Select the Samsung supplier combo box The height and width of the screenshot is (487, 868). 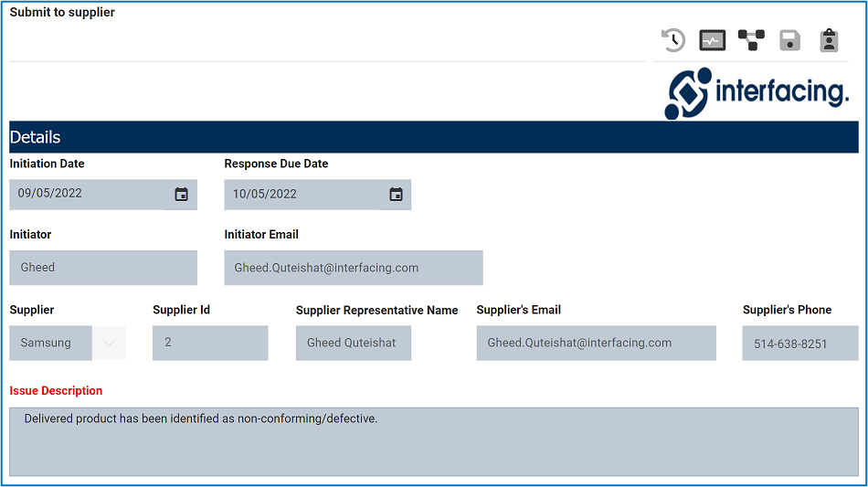50,343
